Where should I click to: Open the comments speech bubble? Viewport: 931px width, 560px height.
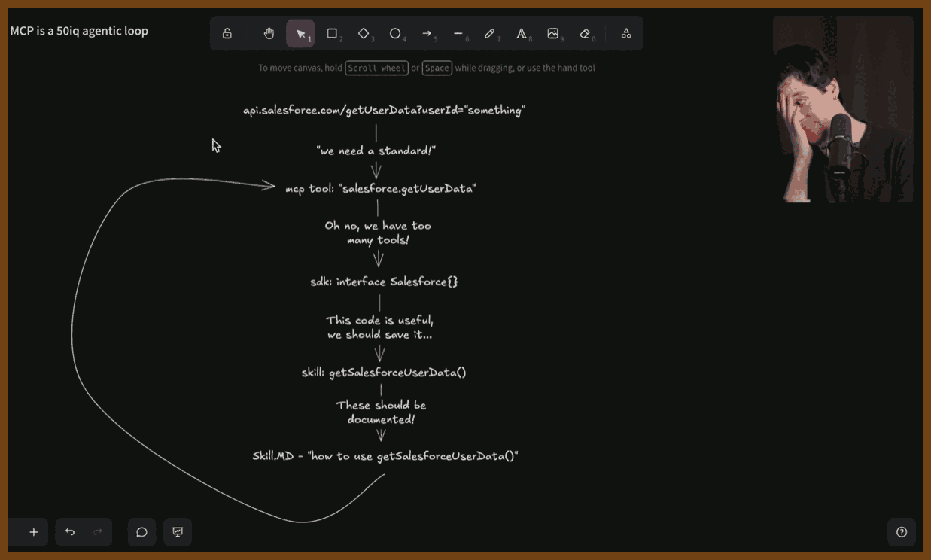(141, 532)
